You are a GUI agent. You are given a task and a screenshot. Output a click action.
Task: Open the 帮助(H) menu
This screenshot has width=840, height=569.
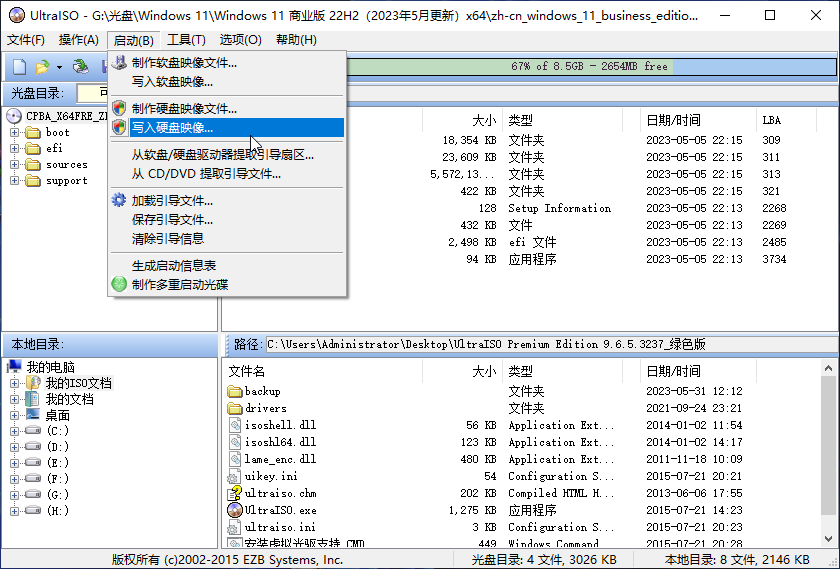pyautogui.click(x=296, y=40)
